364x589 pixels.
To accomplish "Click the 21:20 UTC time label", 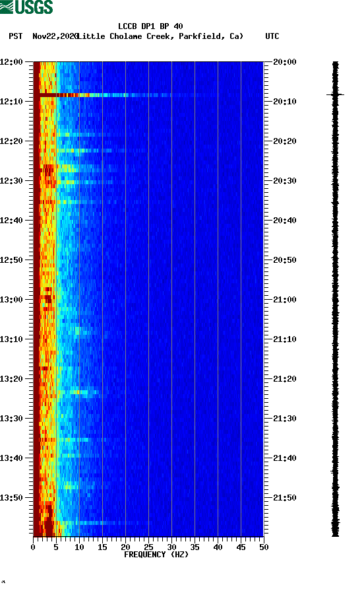I will click(285, 378).
